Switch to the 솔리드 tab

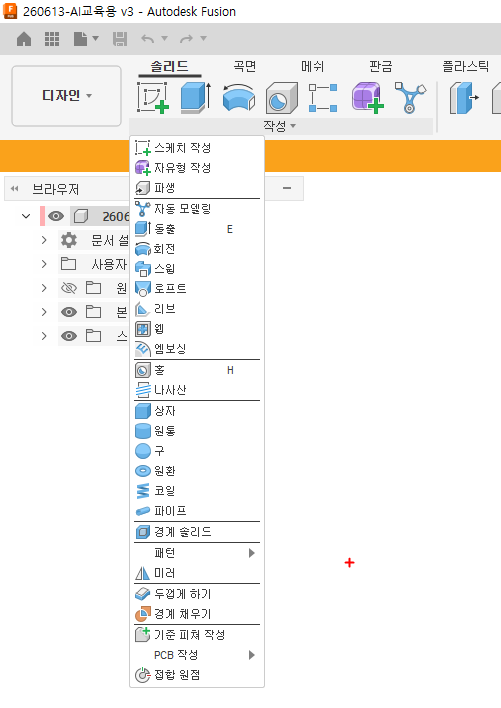tap(169, 67)
